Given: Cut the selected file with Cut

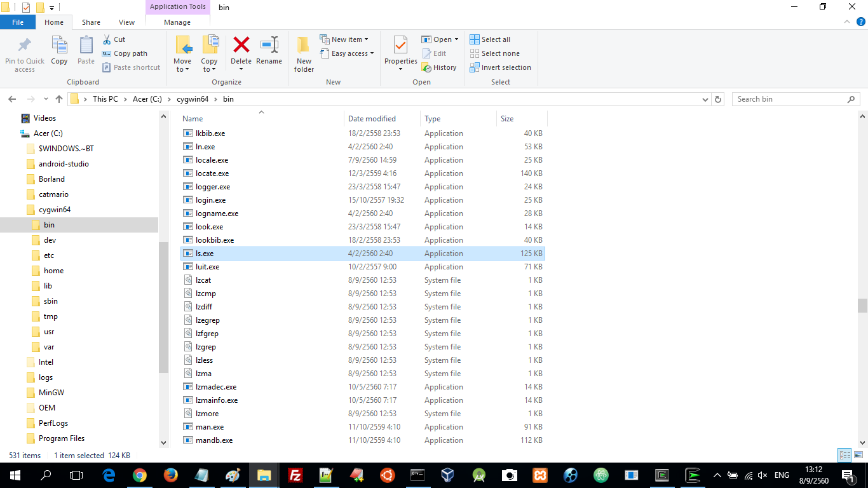Looking at the screenshot, I should [114, 39].
